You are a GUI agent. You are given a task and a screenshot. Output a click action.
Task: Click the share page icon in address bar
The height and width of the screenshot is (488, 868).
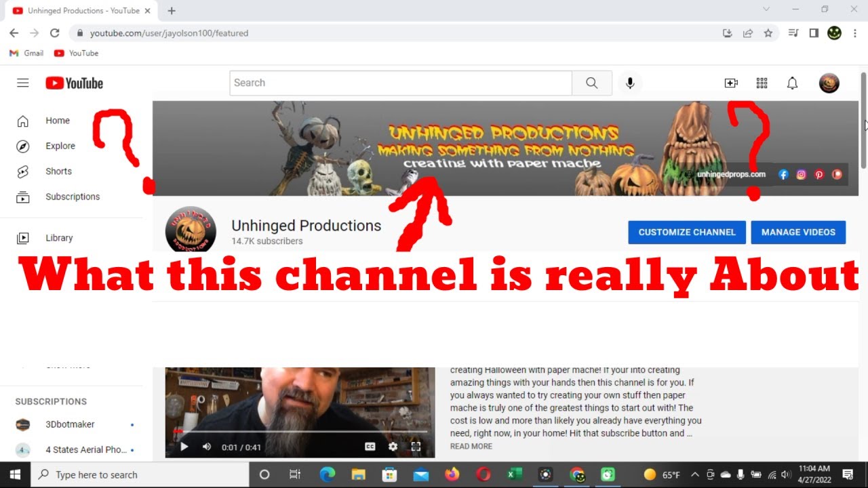point(748,33)
